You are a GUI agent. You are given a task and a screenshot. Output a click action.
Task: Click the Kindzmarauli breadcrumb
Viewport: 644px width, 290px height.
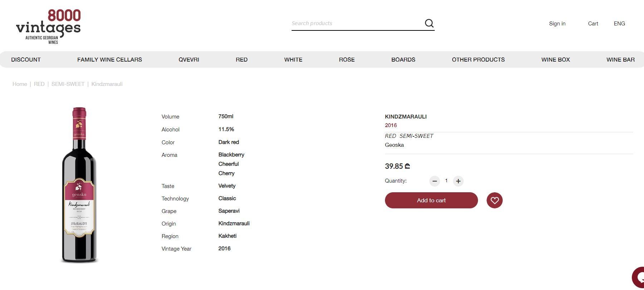pyautogui.click(x=107, y=84)
